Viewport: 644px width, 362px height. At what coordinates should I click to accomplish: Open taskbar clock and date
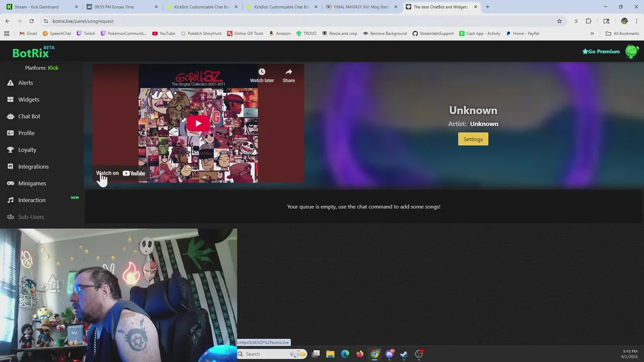[630, 354]
